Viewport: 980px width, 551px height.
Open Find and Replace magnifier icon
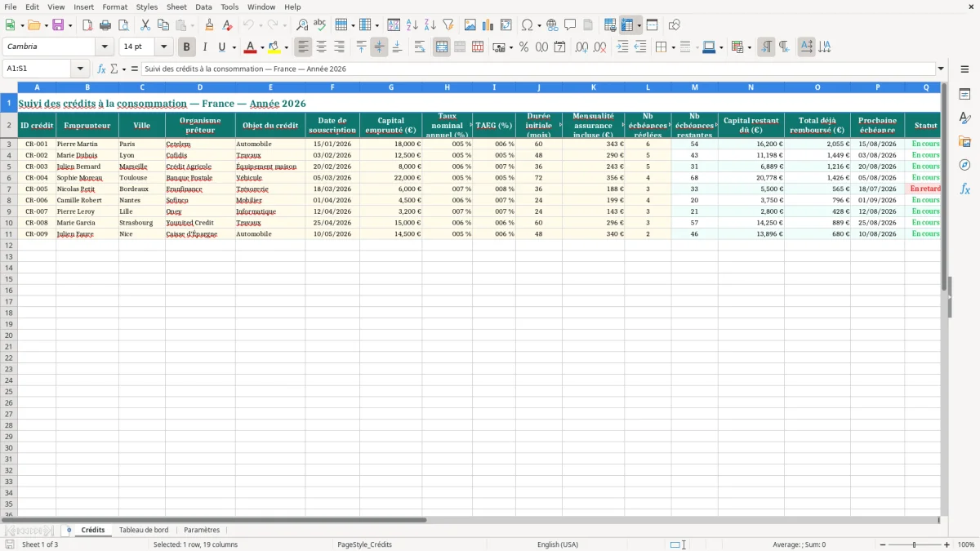pos(302,25)
